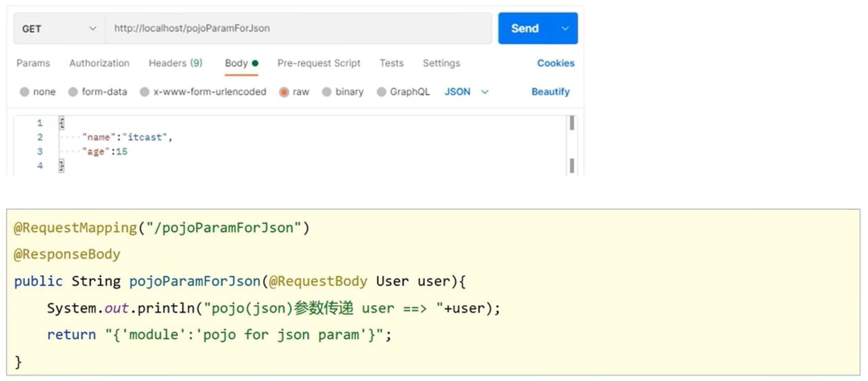Open the GET method dropdown
The height and width of the screenshot is (381, 868).
point(59,28)
